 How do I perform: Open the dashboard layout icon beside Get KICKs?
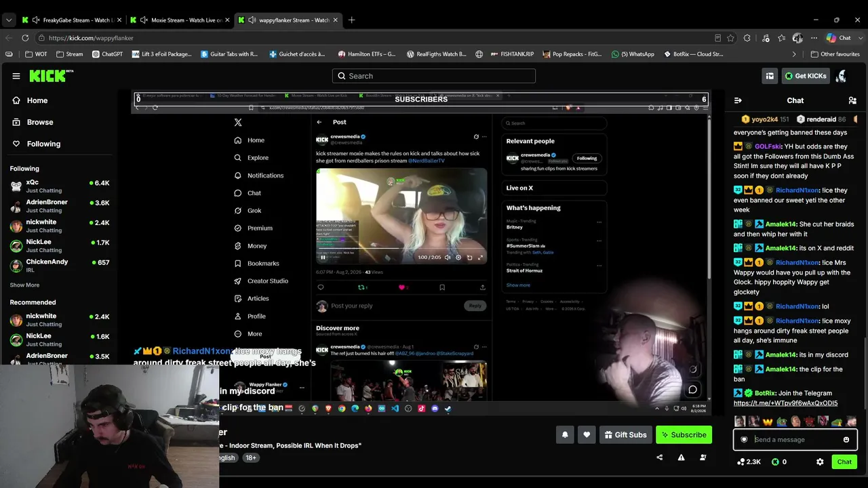click(x=770, y=76)
